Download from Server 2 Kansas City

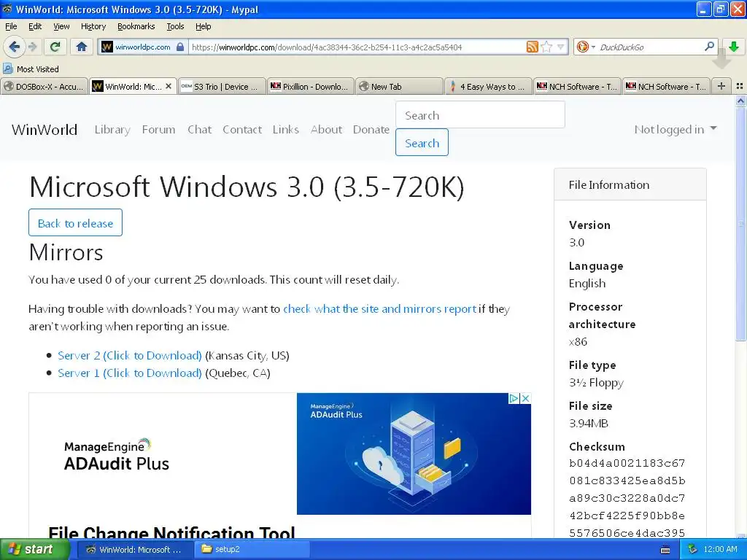(x=130, y=355)
